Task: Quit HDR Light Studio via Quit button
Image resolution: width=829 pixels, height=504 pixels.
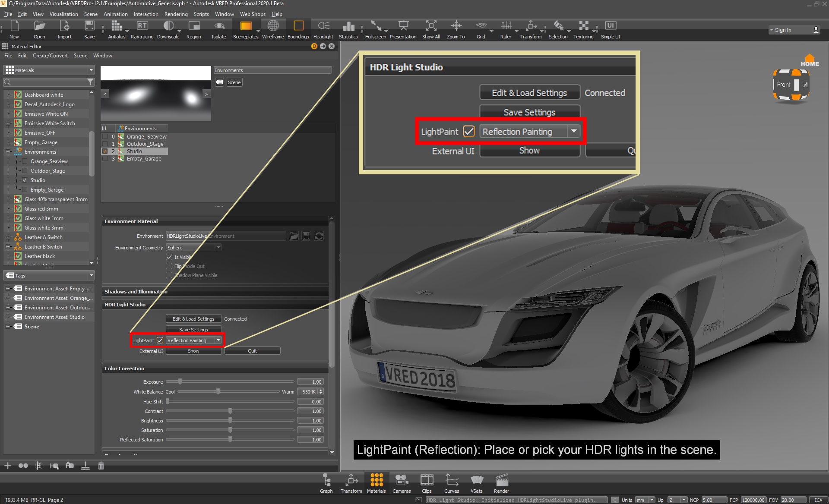Action: [x=252, y=351]
